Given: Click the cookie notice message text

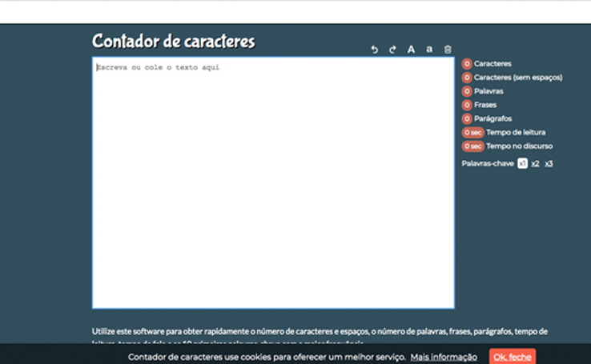Looking at the screenshot, I should coord(267,357).
